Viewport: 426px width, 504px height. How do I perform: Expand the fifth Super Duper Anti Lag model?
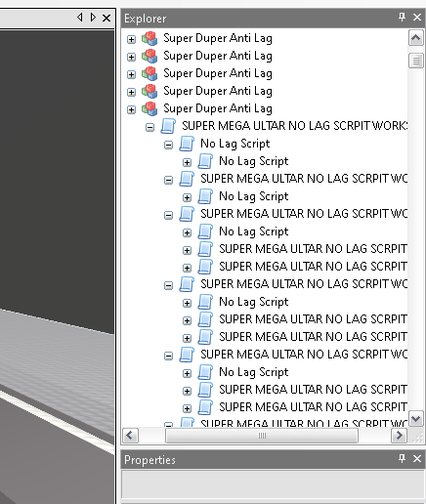tap(131, 109)
